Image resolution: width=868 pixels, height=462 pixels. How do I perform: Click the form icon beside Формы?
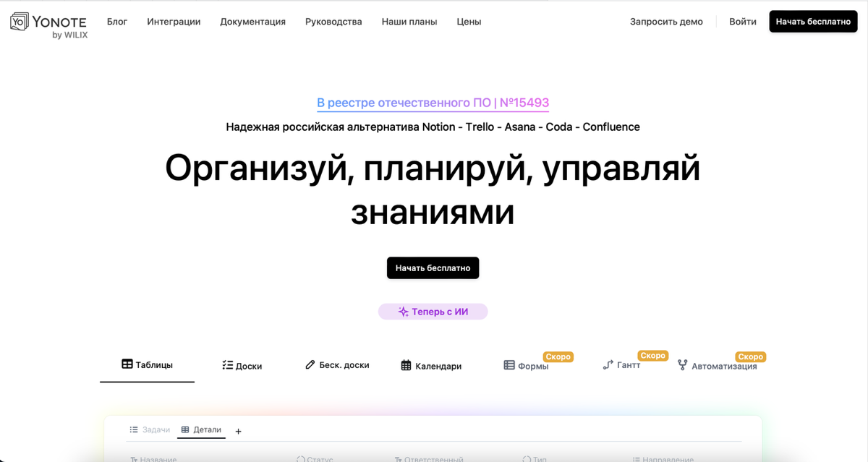coord(509,366)
